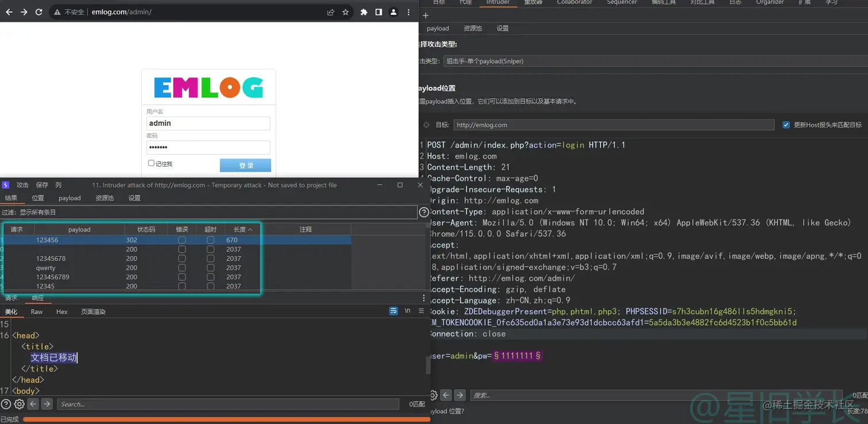Toggle non-printable \n characters display

pos(408,311)
